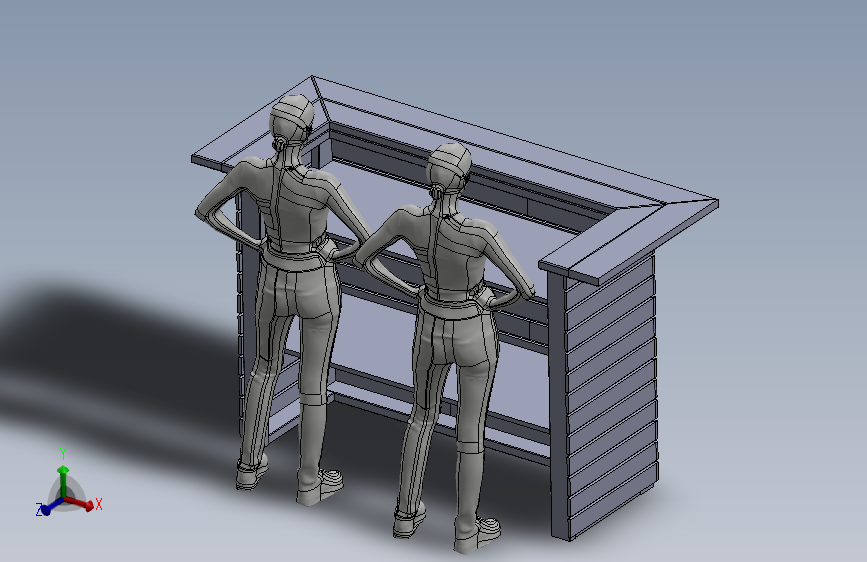
Task: Select the left mannequin figure's back
Action: pos(293,207)
